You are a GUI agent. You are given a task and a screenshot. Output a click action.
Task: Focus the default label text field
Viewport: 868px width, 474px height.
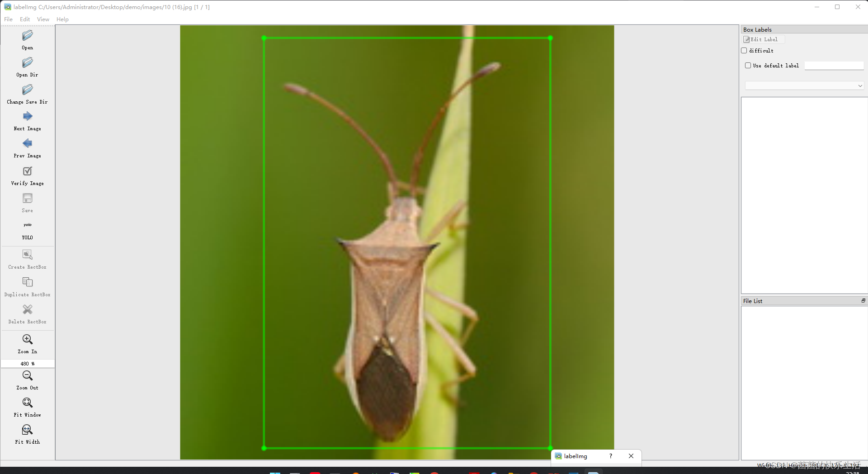[834, 66]
